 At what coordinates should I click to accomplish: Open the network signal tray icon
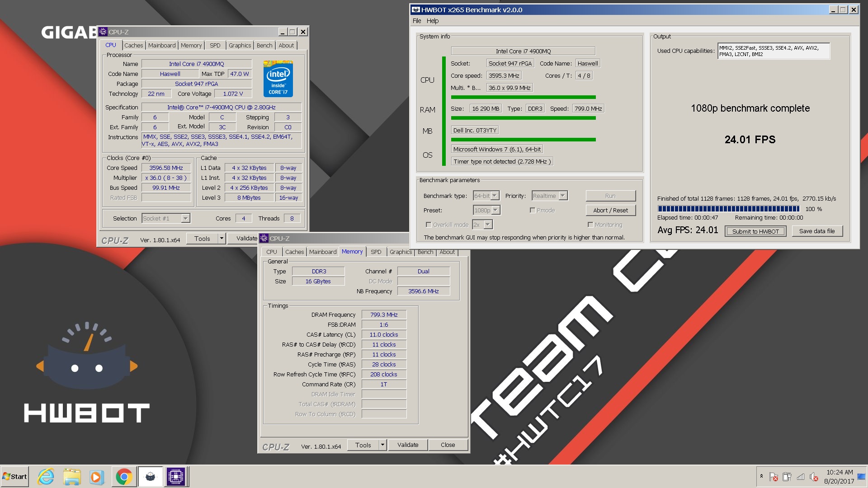(801, 477)
